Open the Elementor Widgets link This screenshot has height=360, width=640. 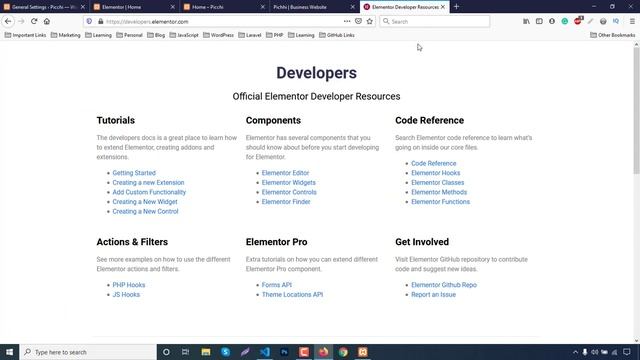pos(289,182)
